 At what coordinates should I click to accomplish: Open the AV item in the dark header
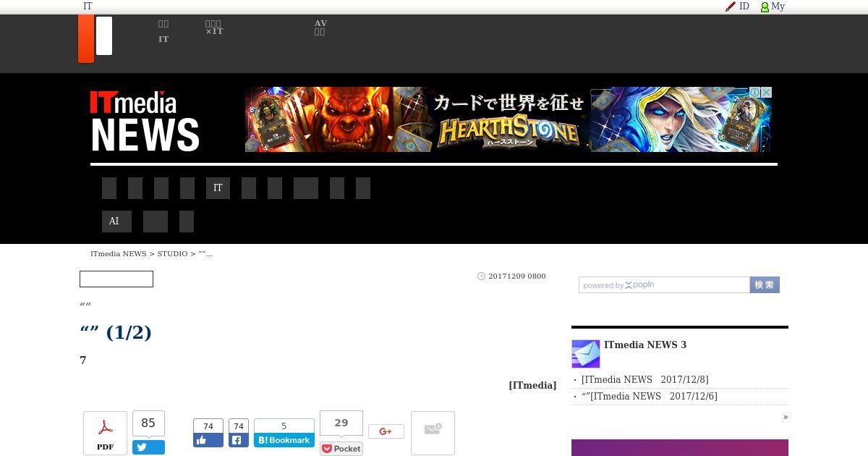pos(320,28)
